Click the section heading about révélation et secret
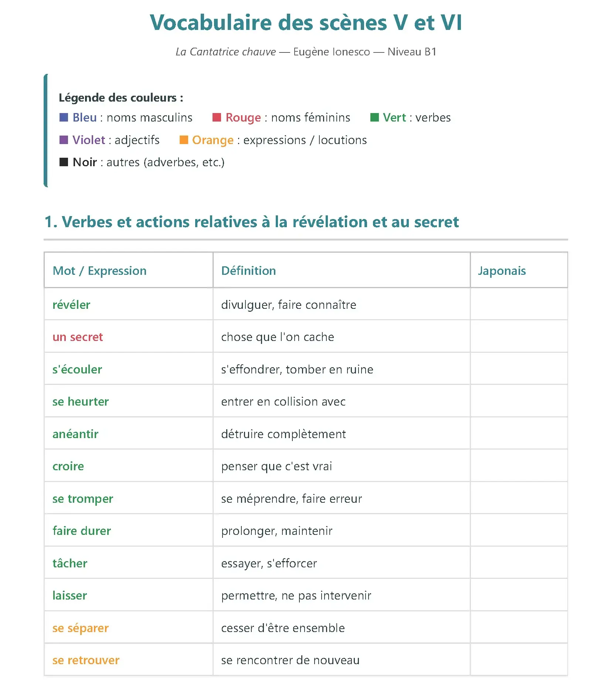This screenshot has width=611, height=700. 251,222
